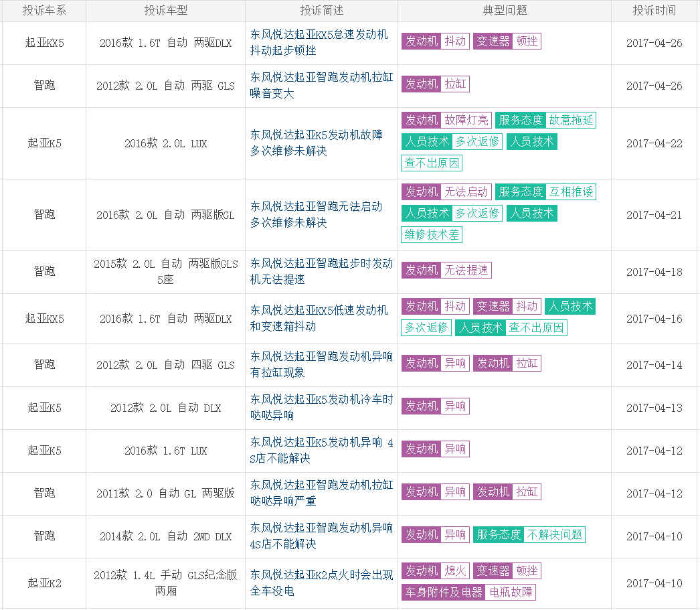
Task: Click the 电瓶故障 tag
Action: point(511,593)
